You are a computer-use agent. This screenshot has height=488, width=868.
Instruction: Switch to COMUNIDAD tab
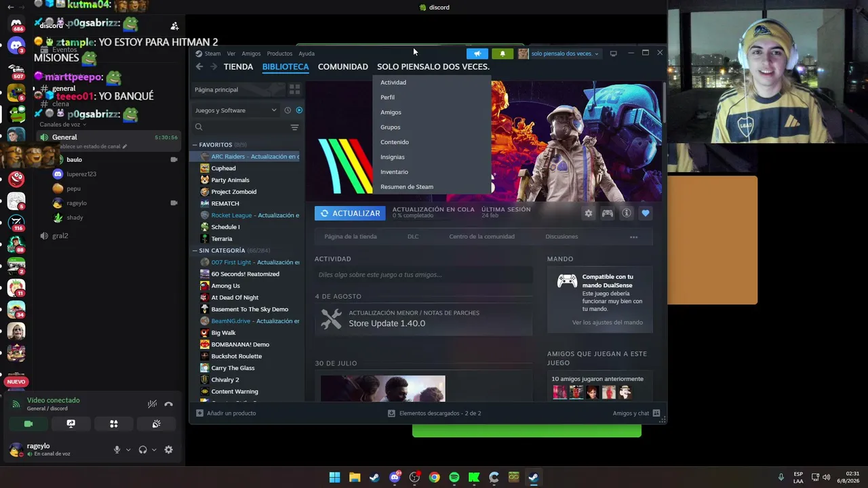pyautogui.click(x=342, y=67)
